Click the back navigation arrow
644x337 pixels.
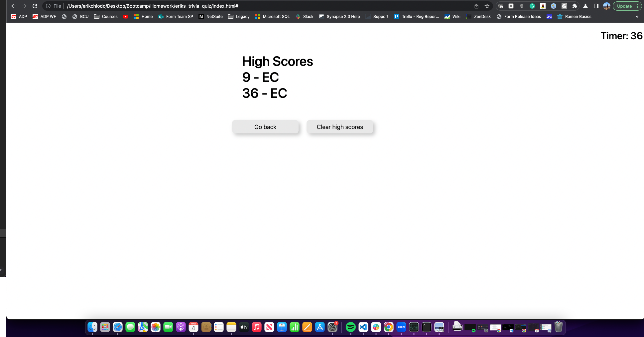point(13,6)
